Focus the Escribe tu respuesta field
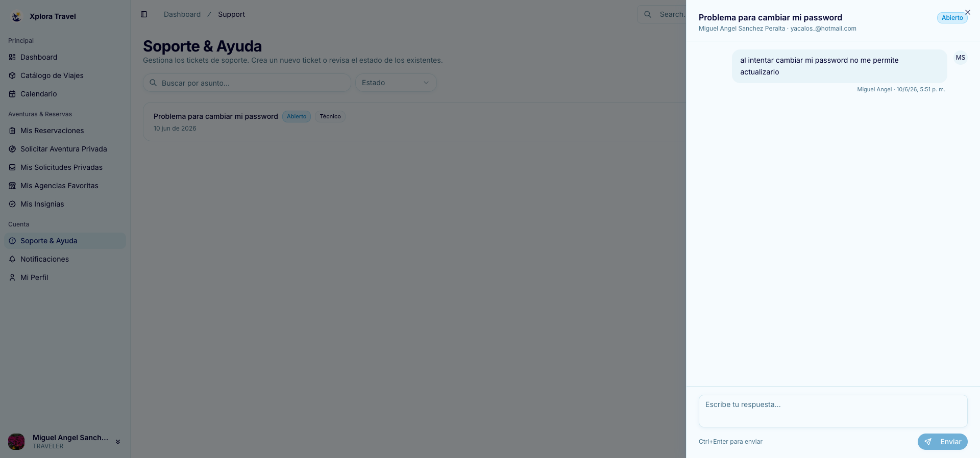The height and width of the screenshot is (458, 980). tap(832, 411)
